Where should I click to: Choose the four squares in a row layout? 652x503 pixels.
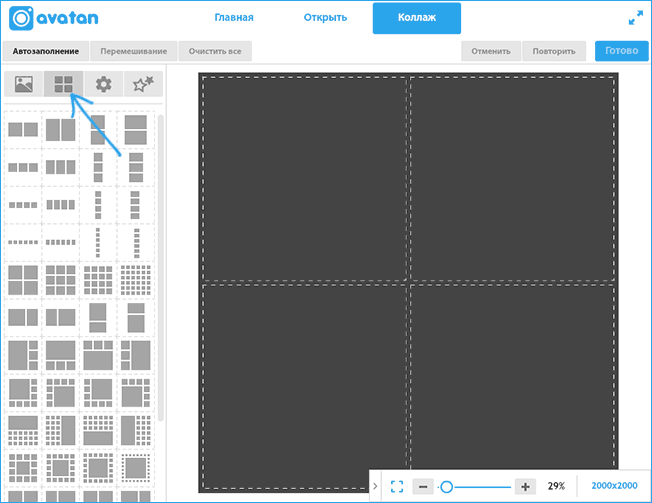coord(23,205)
